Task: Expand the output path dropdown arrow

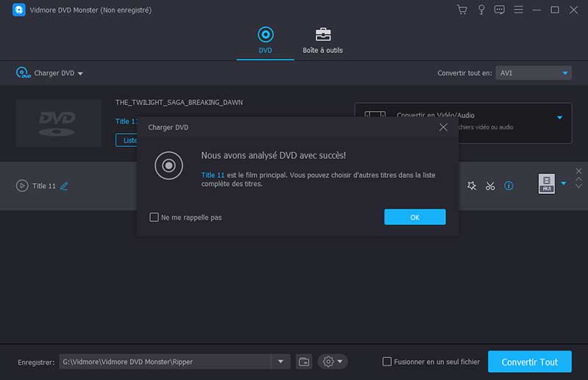Action: [281, 362]
